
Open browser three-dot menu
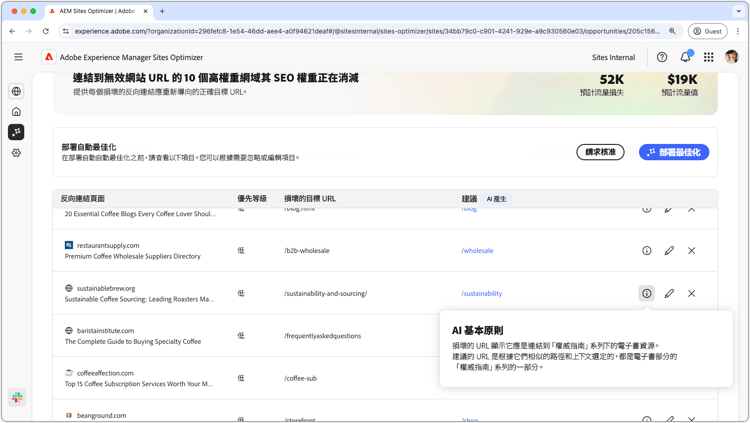pos(738,31)
